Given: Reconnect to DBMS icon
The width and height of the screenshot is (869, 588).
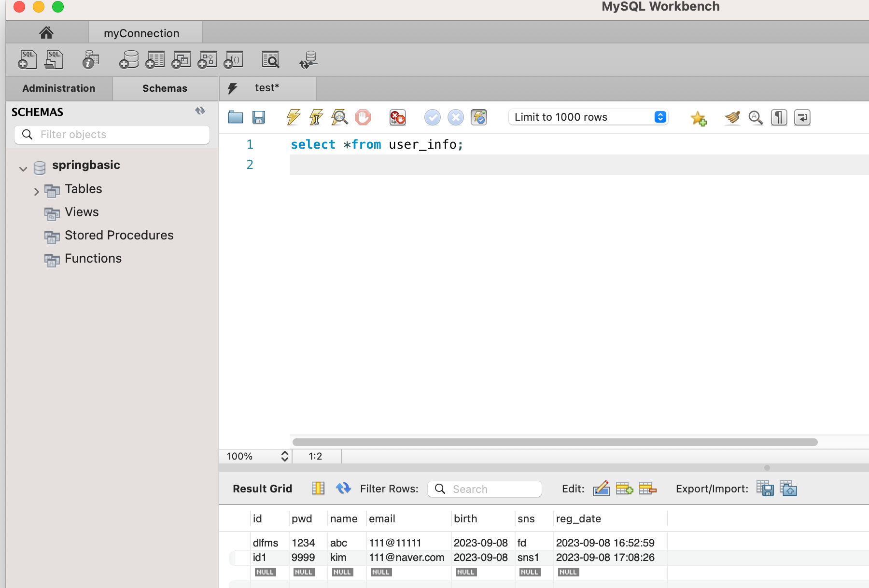Looking at the screenshot, I should click(308, 59).
